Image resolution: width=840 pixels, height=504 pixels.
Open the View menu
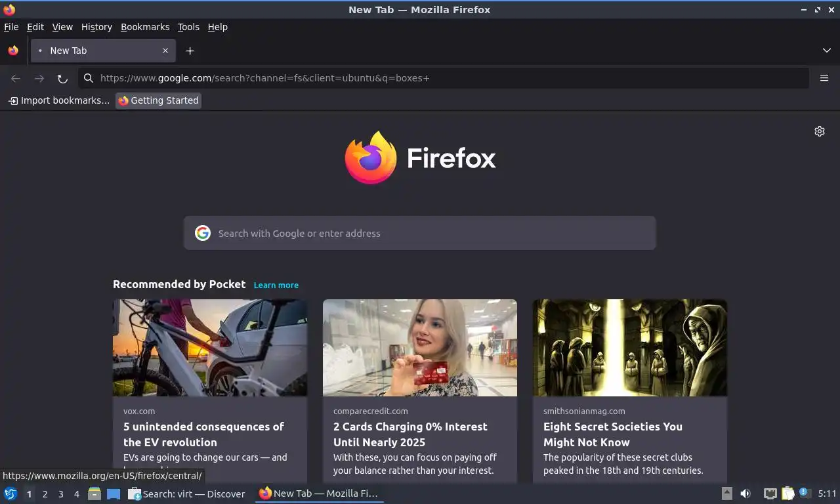(62, 27)
